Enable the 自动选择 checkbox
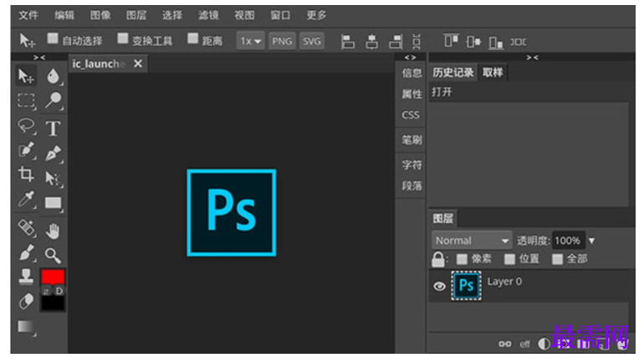The width and height of the screenshot is (644, 363). pyautogui.click(x=53, y=38)
